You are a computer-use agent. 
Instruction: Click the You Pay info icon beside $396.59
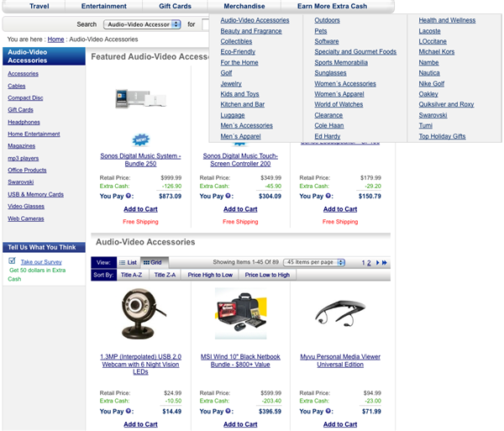pyautogui.click(x=228, y=411)
